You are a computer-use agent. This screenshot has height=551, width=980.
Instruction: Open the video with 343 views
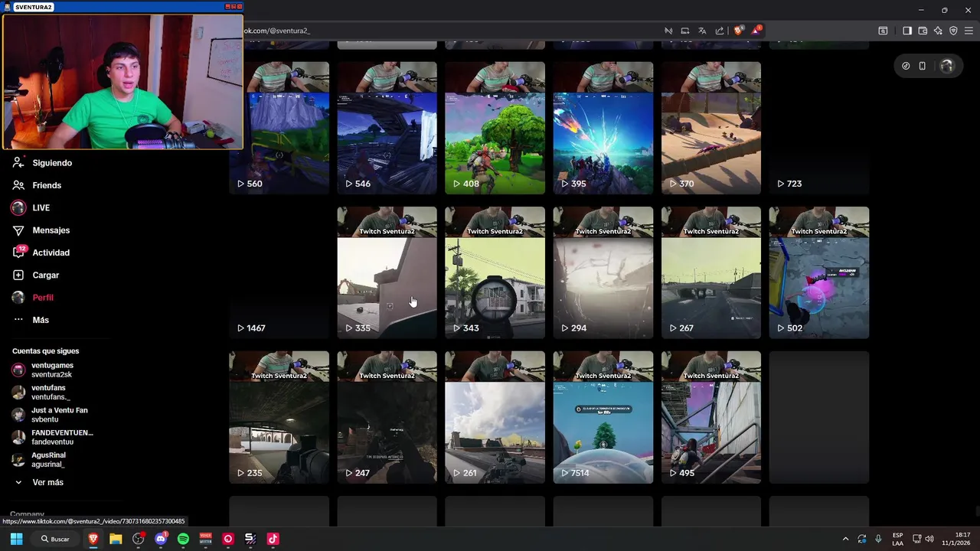point(495,272)
